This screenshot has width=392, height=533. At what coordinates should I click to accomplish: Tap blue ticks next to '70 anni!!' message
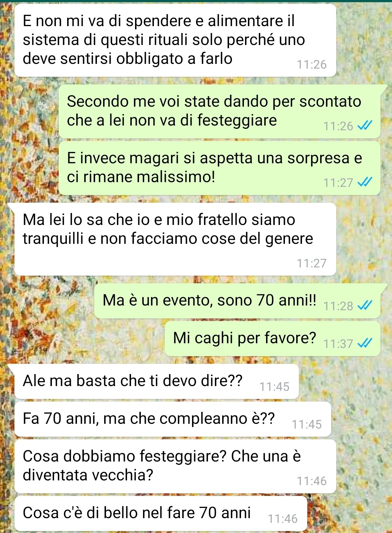click(x=365, y=306)
